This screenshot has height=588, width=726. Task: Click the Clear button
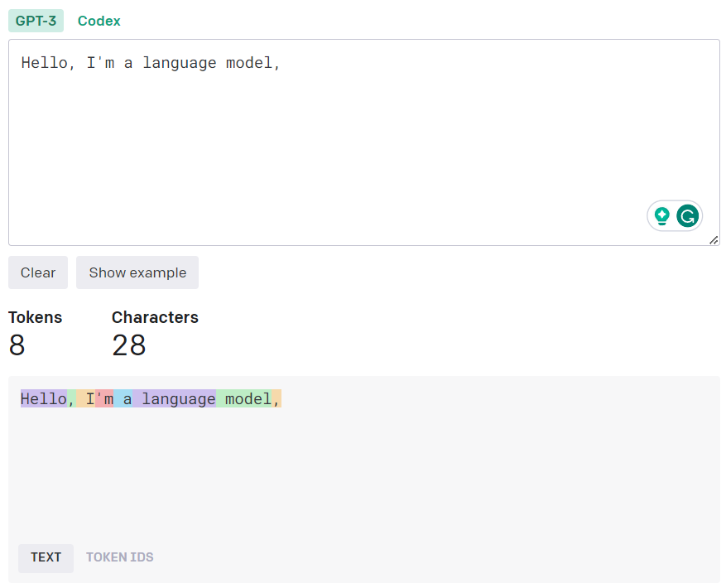pos(38,272)
